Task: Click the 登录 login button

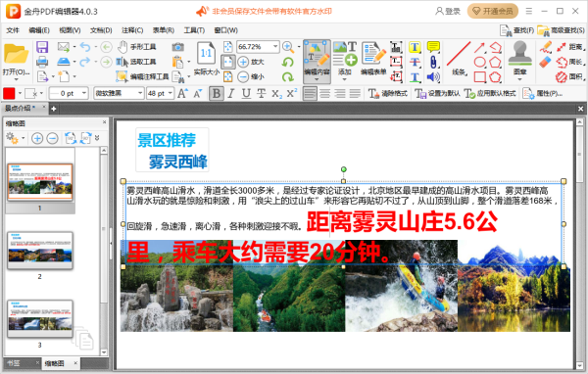Action: click(x=448, y=11)
